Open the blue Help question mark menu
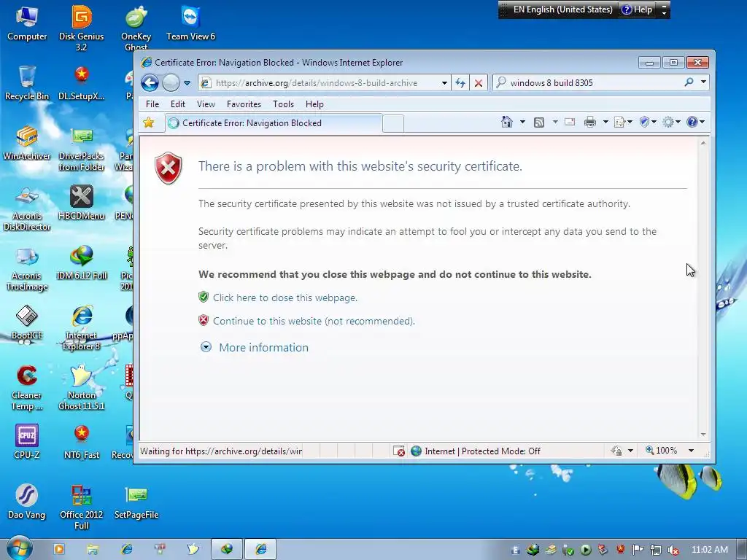Viewport: 747px width, 560px height. pos(695,122)
